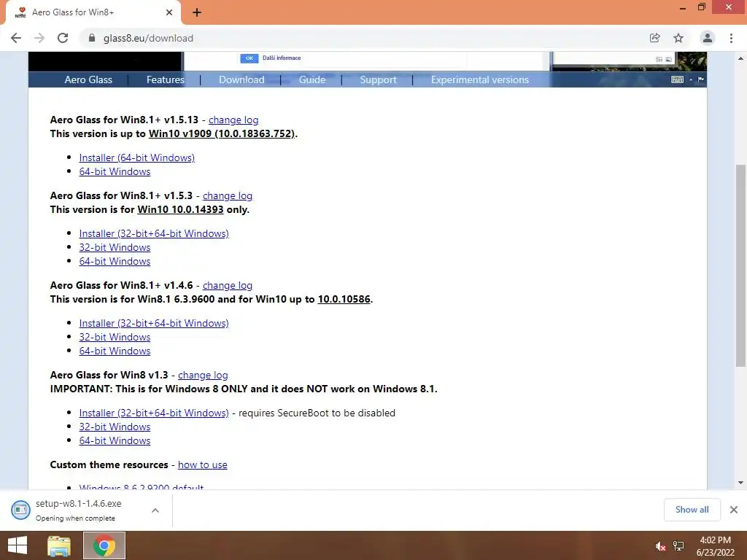Click the Aero Glass tab favicon
Screen dimensions: 747x560
[x=20, y=12]
